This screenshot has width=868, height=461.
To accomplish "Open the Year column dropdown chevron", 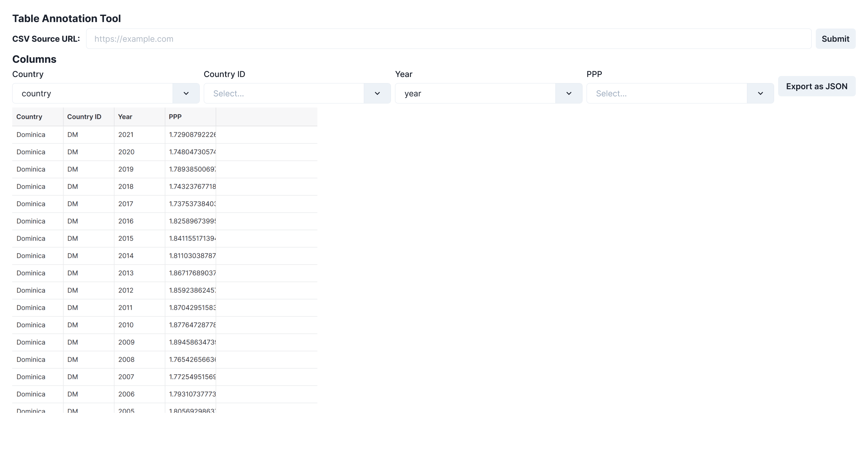I will [569, 93].
